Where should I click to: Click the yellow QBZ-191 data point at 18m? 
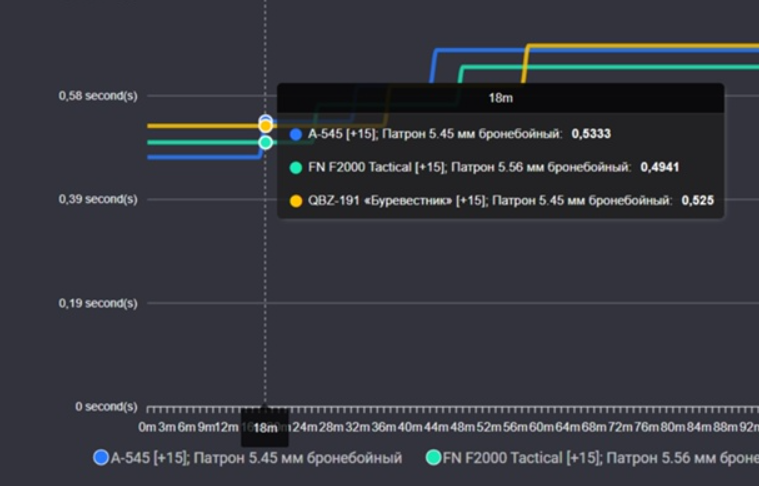[265, 126]
